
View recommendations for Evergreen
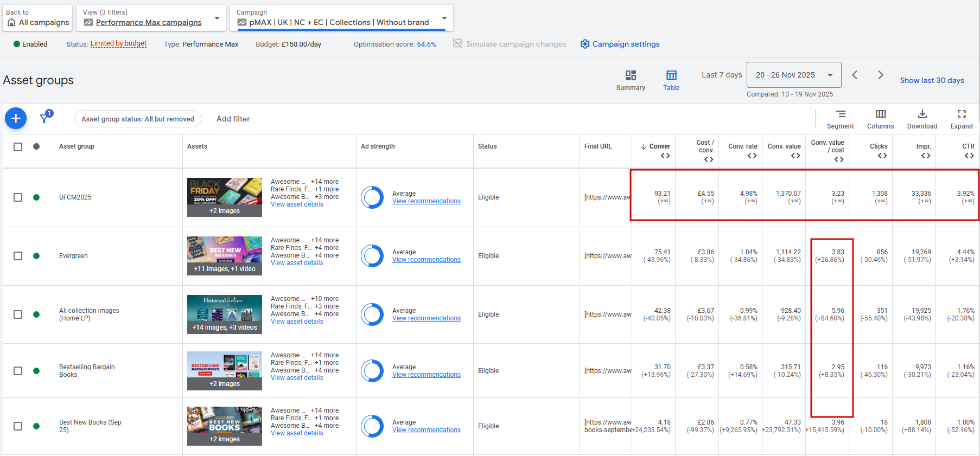coord(427,260)
